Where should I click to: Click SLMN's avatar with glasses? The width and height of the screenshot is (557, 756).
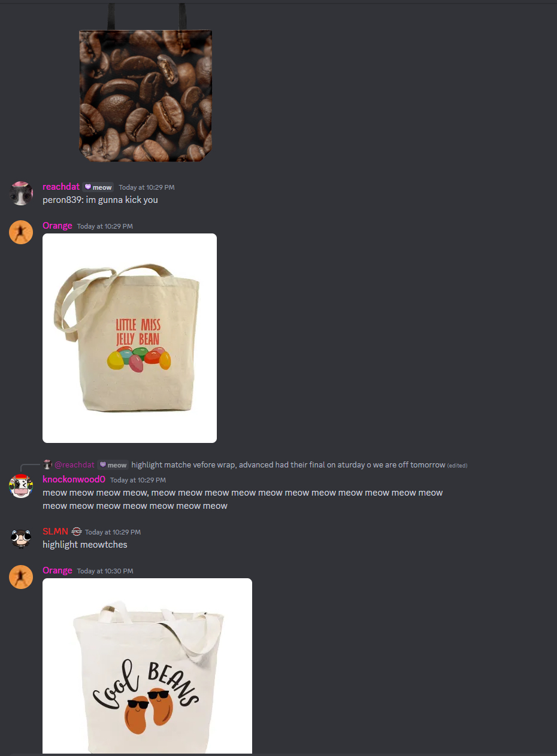(x=21, y=538)
